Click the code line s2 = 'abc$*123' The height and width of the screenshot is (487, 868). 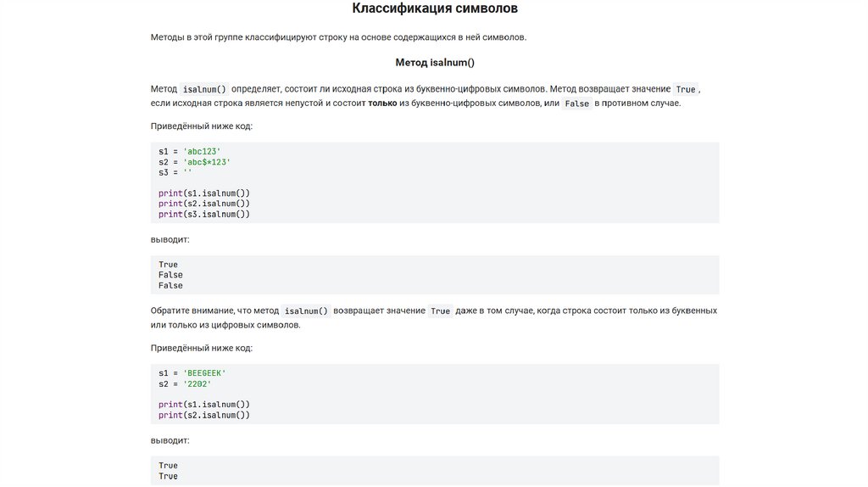click(194, 161)
